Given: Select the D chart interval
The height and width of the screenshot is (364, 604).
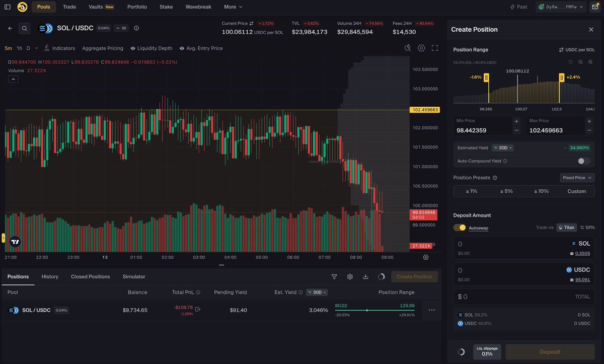Looking at the screenshot, I should pyautogui.click(x=28, y=48).
